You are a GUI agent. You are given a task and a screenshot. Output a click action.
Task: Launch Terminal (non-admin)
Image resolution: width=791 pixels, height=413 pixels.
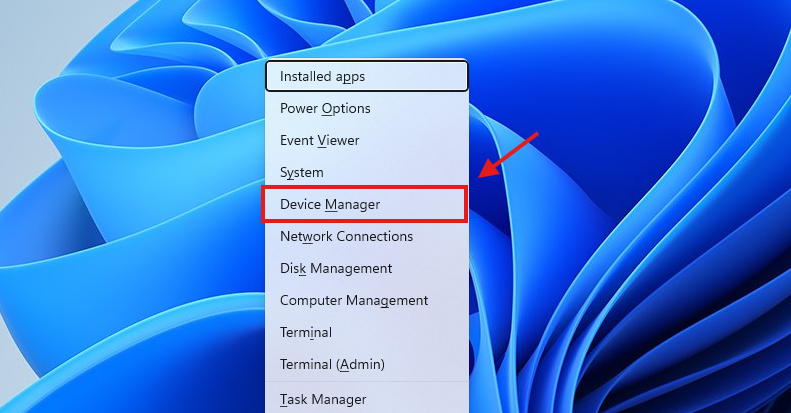[x=367, y=332]
